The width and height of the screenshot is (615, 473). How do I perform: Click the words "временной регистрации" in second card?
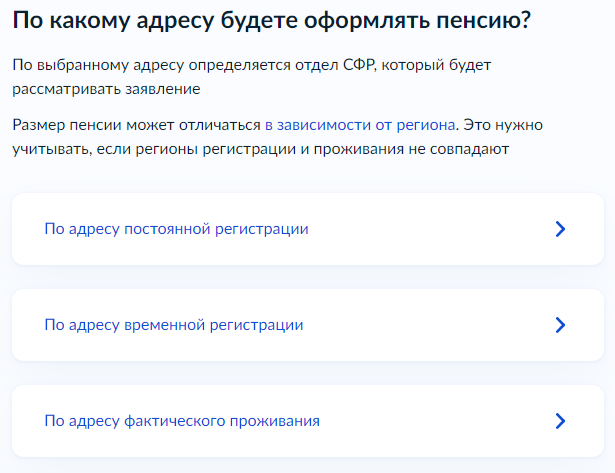pos(213,325)
